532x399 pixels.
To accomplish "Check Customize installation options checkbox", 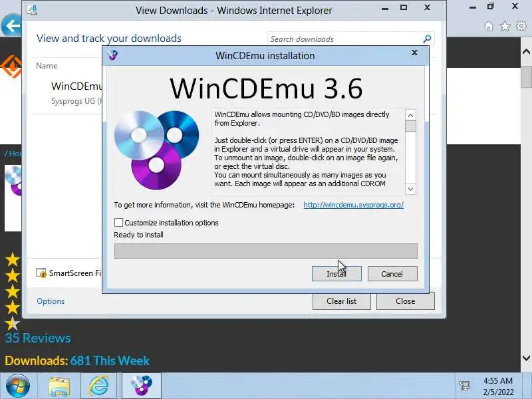I will click(x=118, y=223).
